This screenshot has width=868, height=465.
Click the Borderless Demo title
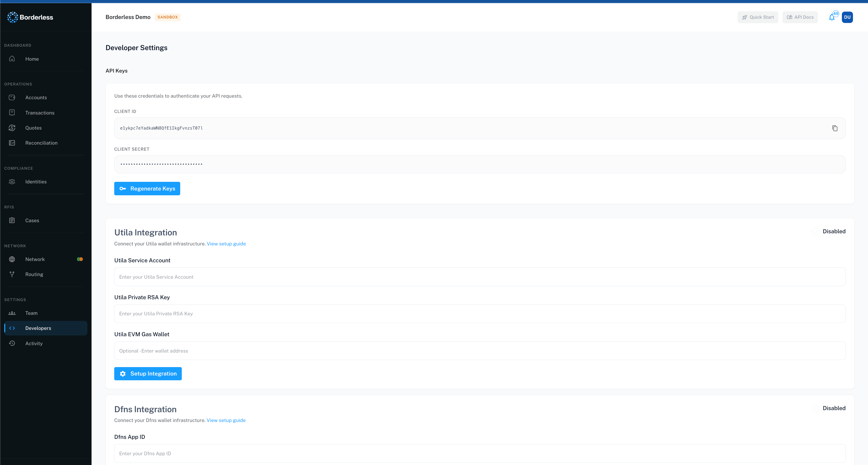point(128,17)
